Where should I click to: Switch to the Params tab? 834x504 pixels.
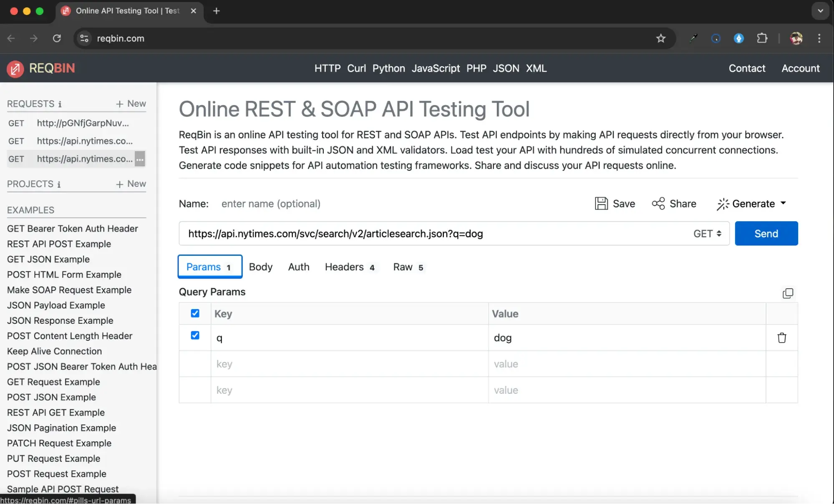[x=210, y=267]
